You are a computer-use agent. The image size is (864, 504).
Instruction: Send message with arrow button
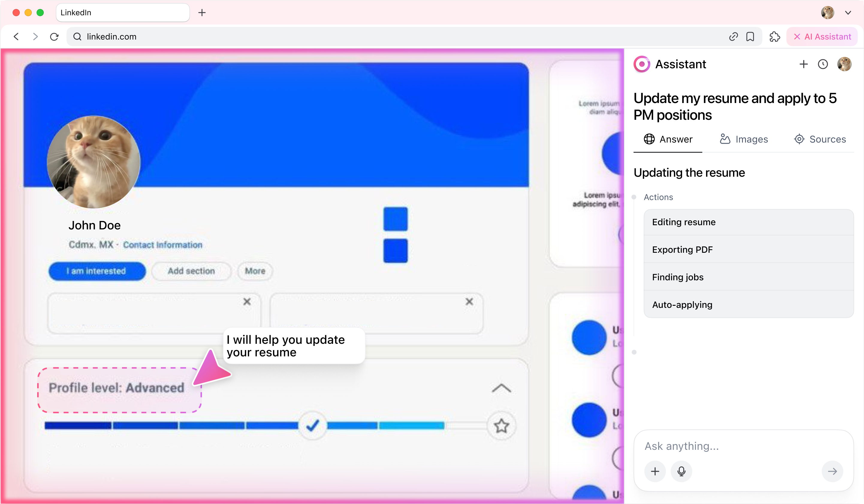[832, 471]
